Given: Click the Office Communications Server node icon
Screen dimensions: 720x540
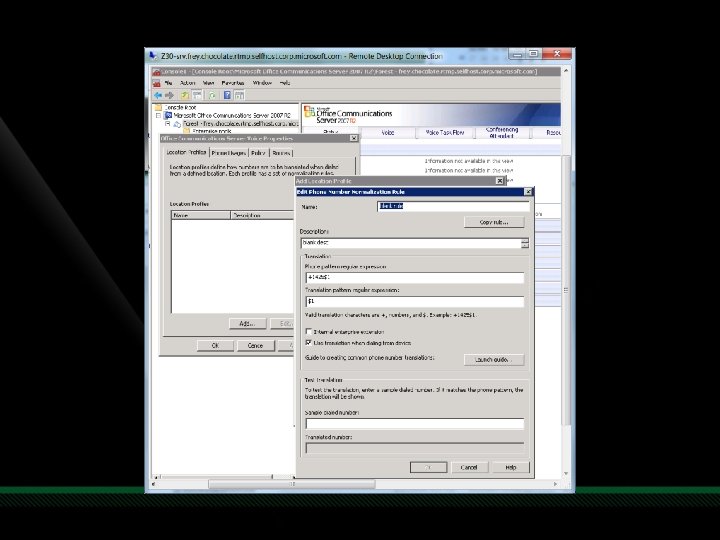Looking at the screenshot, I should (168, 115).
